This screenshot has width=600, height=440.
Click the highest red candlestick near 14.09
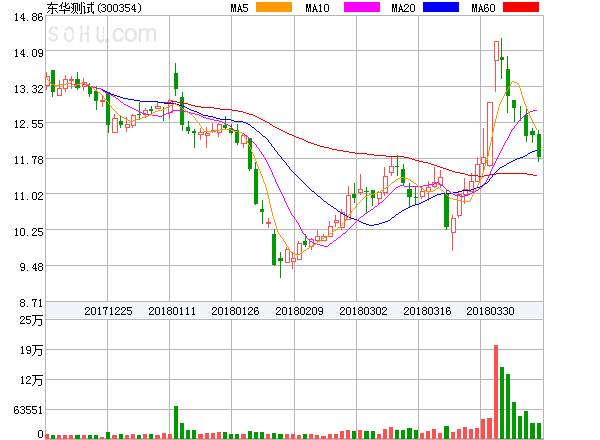tap(496, 65)
